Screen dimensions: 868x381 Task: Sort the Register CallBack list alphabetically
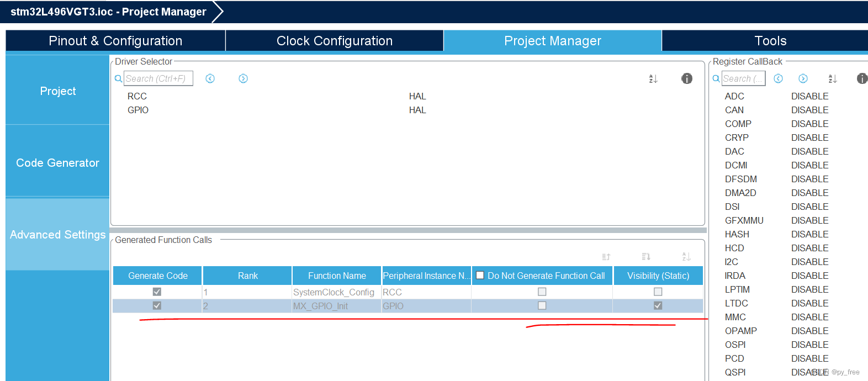833,79
